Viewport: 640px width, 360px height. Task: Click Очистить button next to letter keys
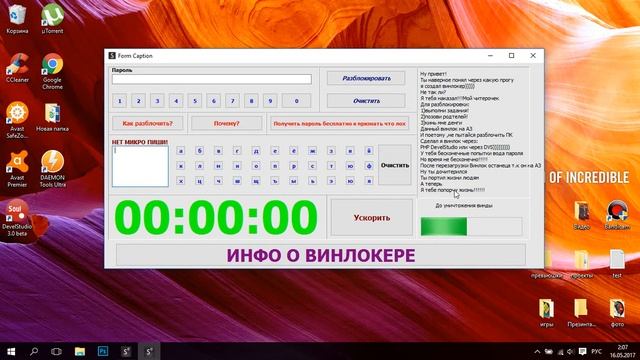pyautogui.click(x=395, y=165)
